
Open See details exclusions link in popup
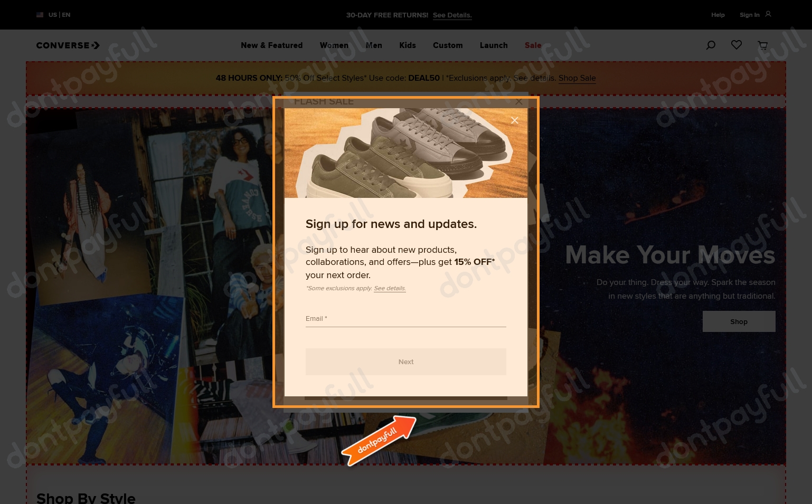pos(390,288)
